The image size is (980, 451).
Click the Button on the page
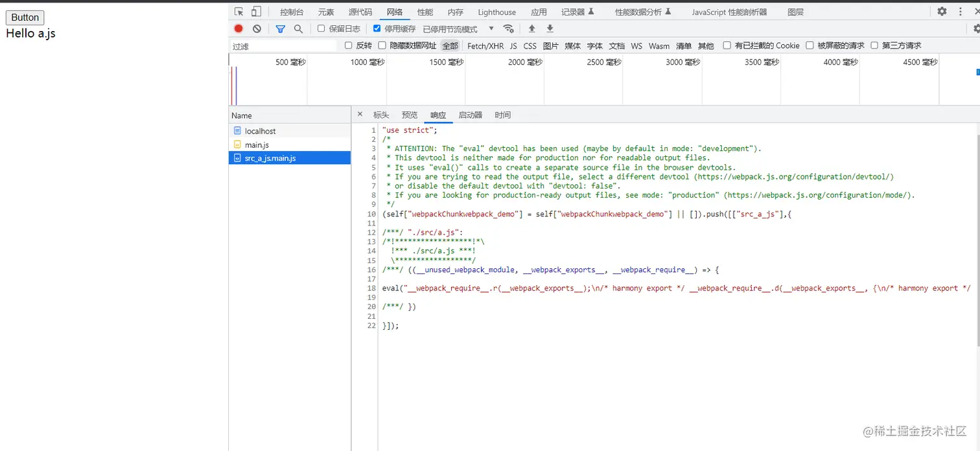[x=25, y=17]
